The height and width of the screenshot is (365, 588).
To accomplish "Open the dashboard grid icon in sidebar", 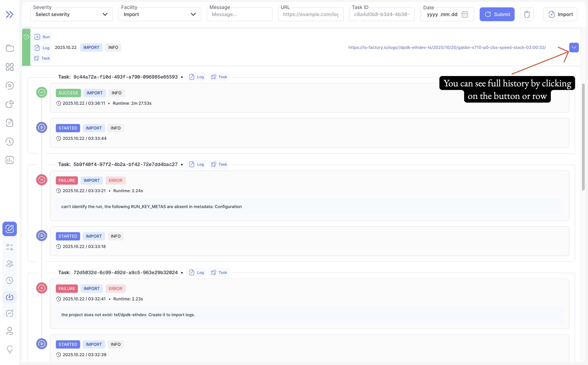I will pyautogui.click(x=10, y=67).
